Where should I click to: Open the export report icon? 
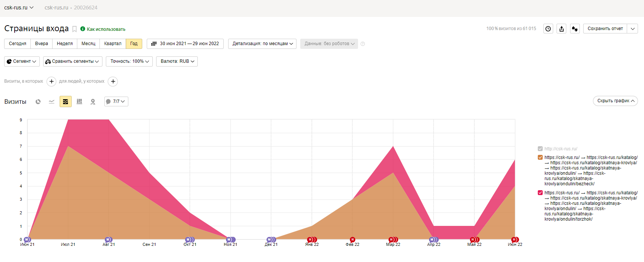(561, 29)
